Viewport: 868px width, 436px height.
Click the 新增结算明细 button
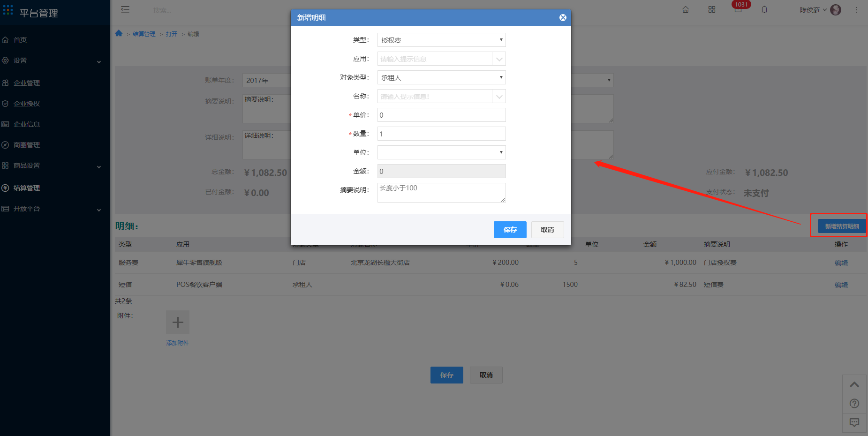tap(842, 226)
